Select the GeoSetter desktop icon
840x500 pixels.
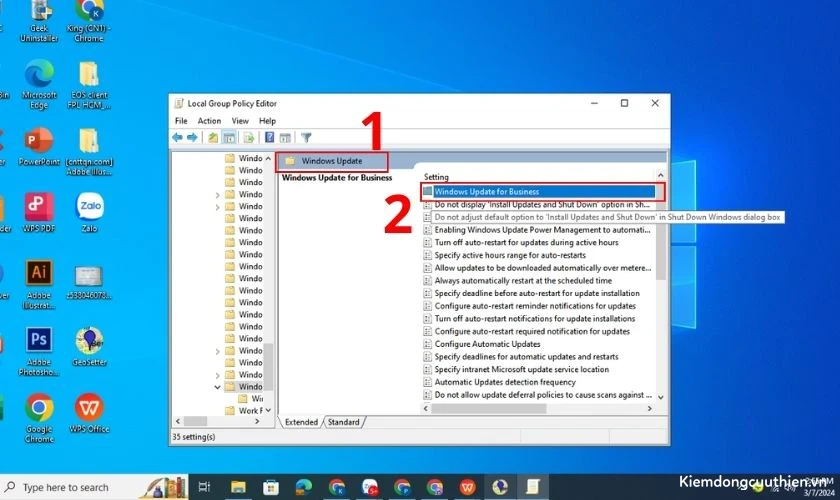pos(89,346)
